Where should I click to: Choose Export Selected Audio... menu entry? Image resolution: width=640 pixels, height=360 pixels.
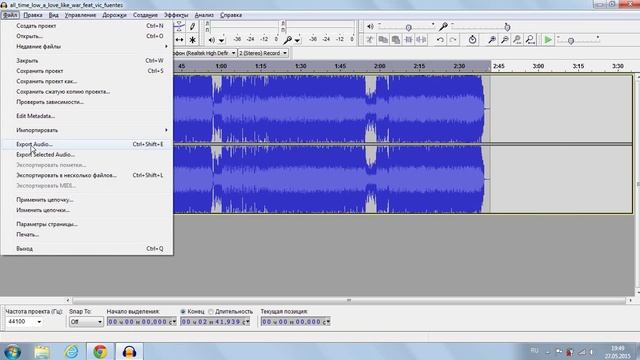pos(87,155)
